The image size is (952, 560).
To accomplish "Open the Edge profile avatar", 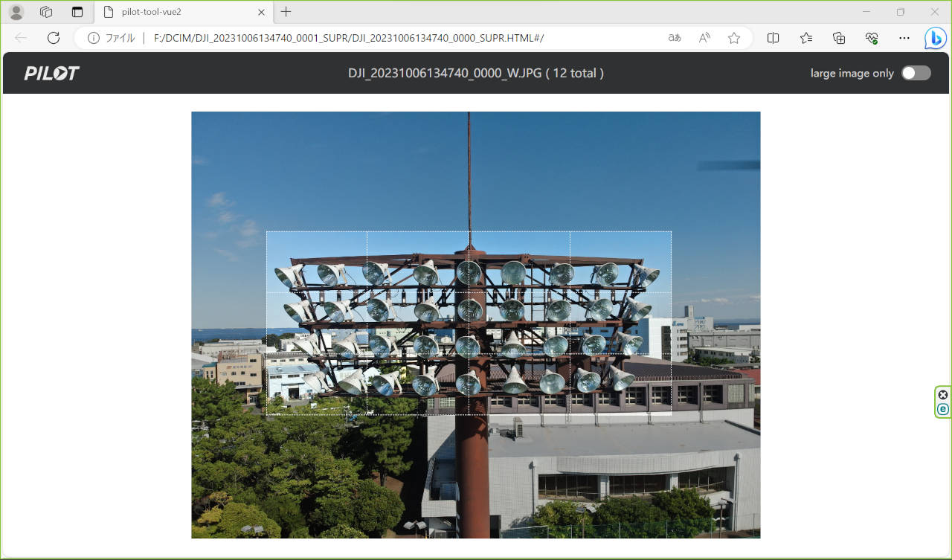I will (16, 12).
